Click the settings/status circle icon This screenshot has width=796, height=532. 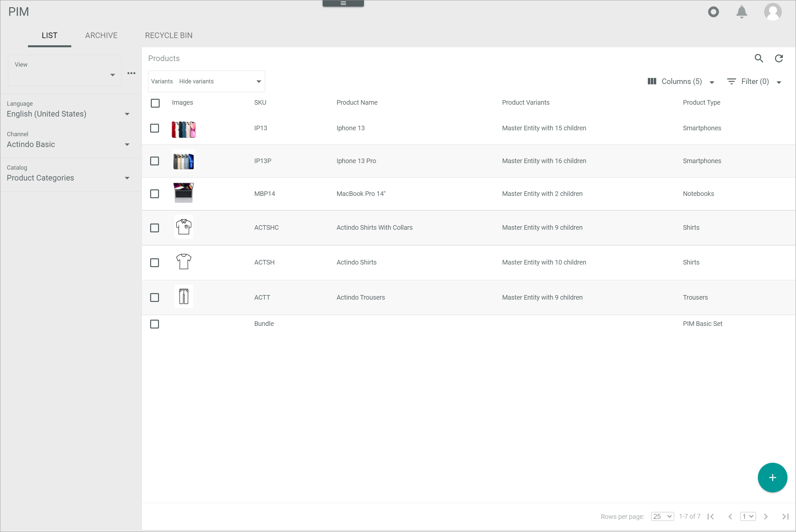[x=714, y=11]
